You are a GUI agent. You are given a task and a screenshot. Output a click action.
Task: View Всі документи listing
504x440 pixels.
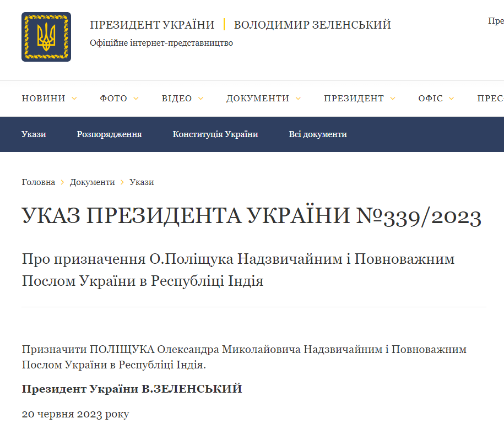click(318, 134)
